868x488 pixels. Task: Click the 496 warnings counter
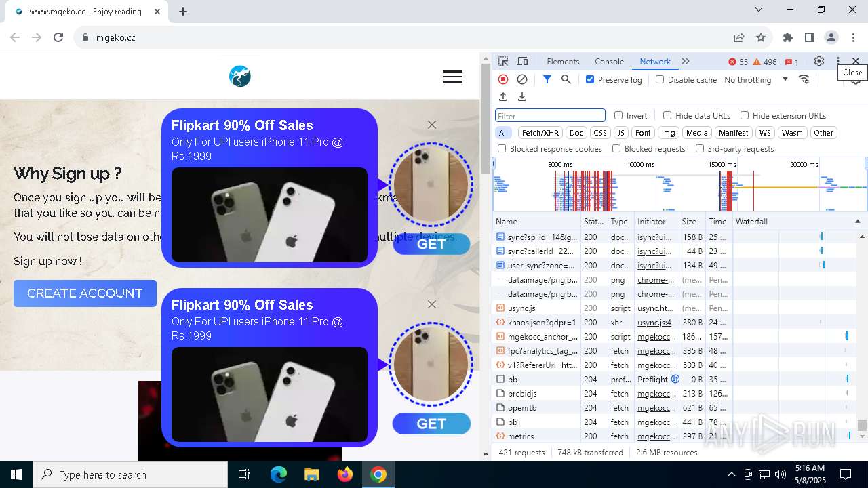[x=764, y=62]
